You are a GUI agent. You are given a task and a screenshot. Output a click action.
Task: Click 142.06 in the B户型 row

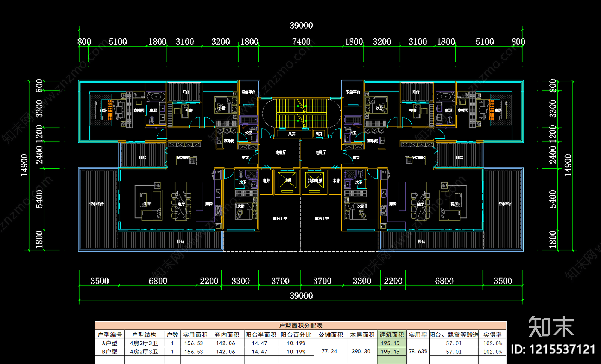coord(226,352)
